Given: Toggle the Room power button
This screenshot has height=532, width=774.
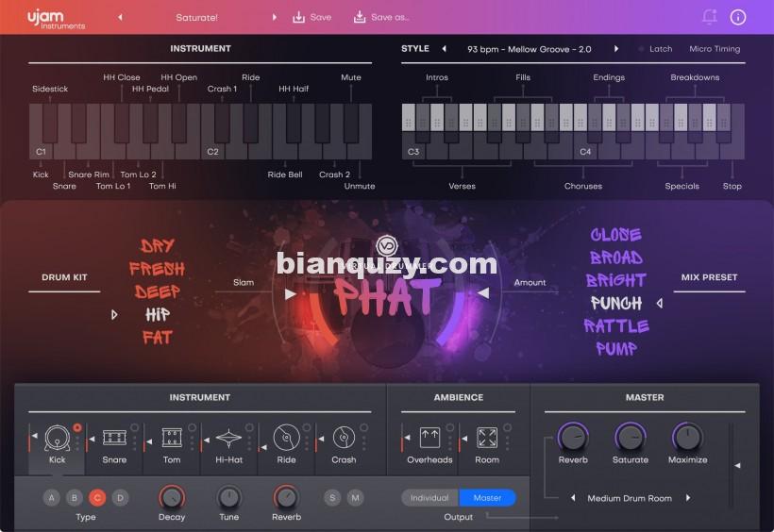Looking at the screenshot, I should [508, 428].
